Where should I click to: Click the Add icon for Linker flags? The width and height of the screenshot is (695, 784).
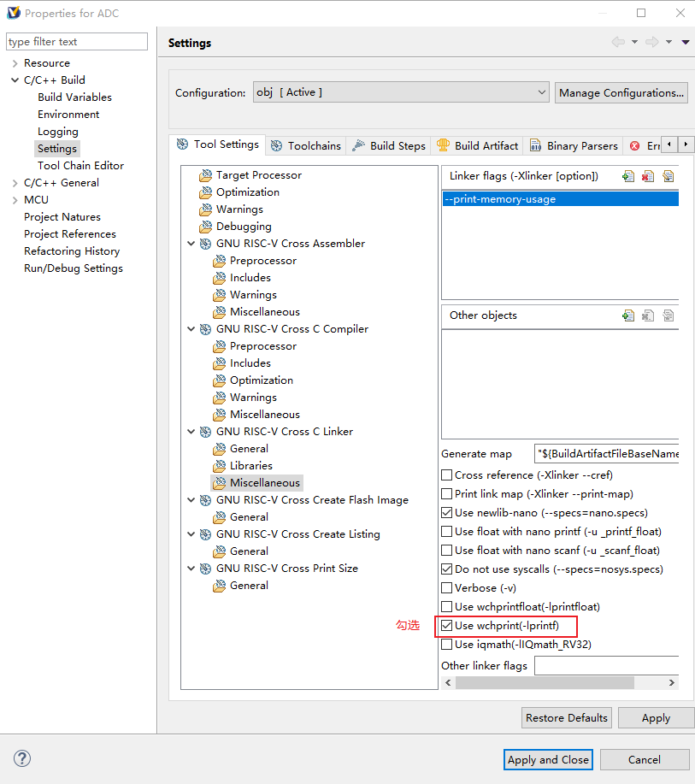coord(628,176)
